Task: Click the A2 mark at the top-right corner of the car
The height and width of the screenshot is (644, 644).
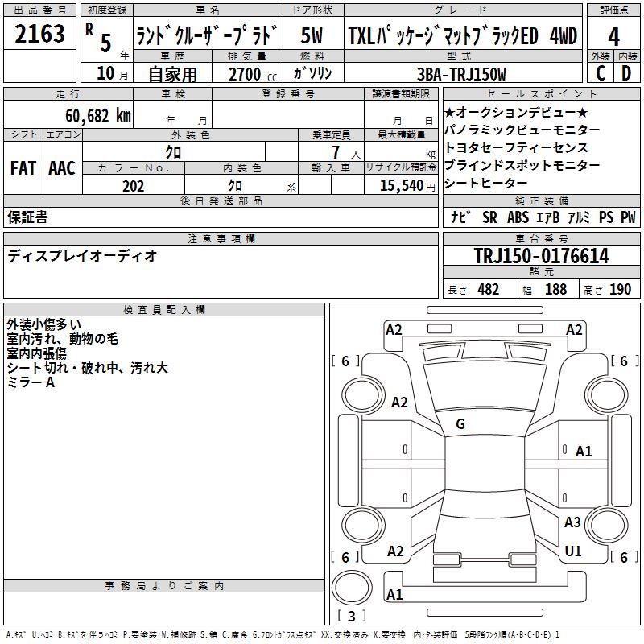Action: (x=574, y=330)
